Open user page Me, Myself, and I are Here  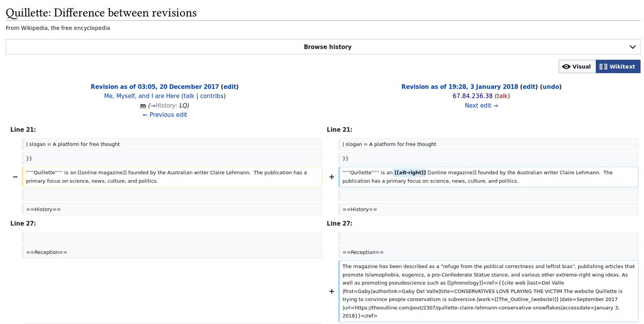point(142,96)
